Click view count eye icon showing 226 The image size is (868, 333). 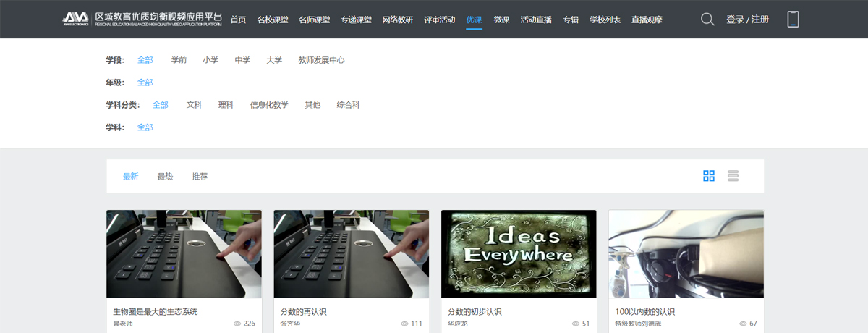(237, 324)
